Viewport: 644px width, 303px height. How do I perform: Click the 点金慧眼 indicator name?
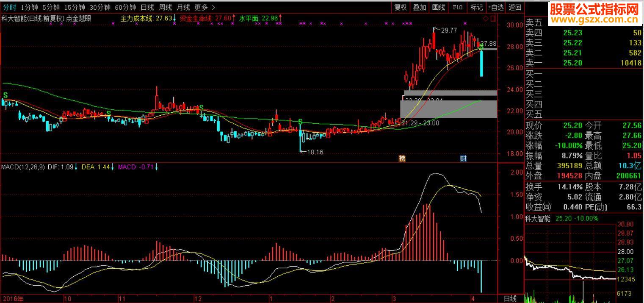point(79,18)
